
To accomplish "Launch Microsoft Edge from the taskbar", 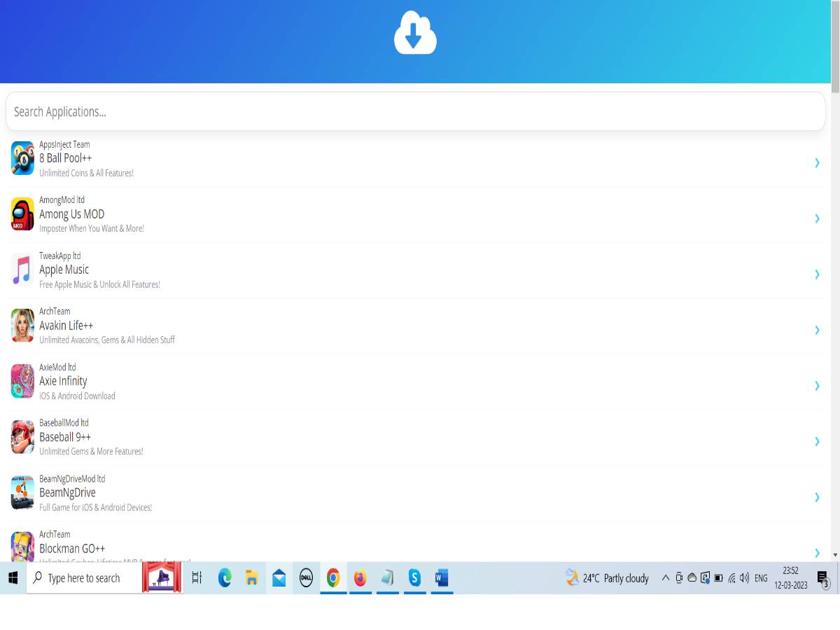I will click(x=225, y=578).
